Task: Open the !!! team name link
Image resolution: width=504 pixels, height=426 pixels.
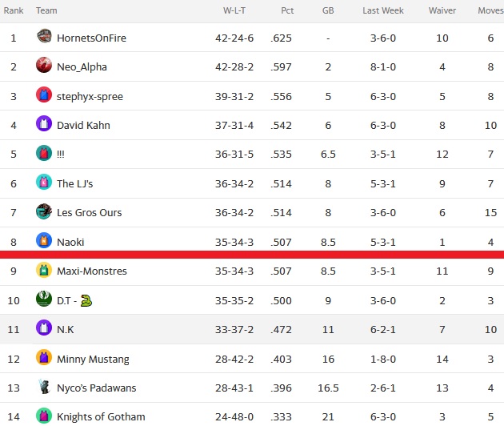Action: [x=61, y=155]
